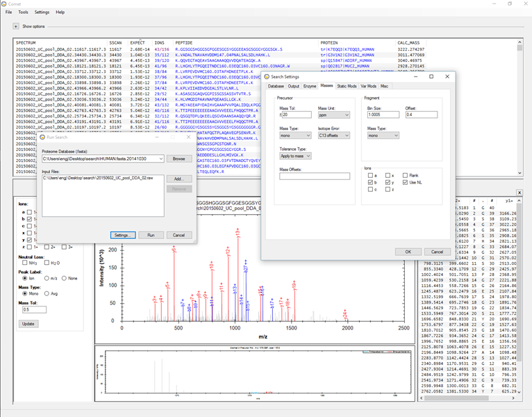The height and width of the screenshot is (417, 532).
Task: Select Avg mass type radio button
Action: point(45,293)
